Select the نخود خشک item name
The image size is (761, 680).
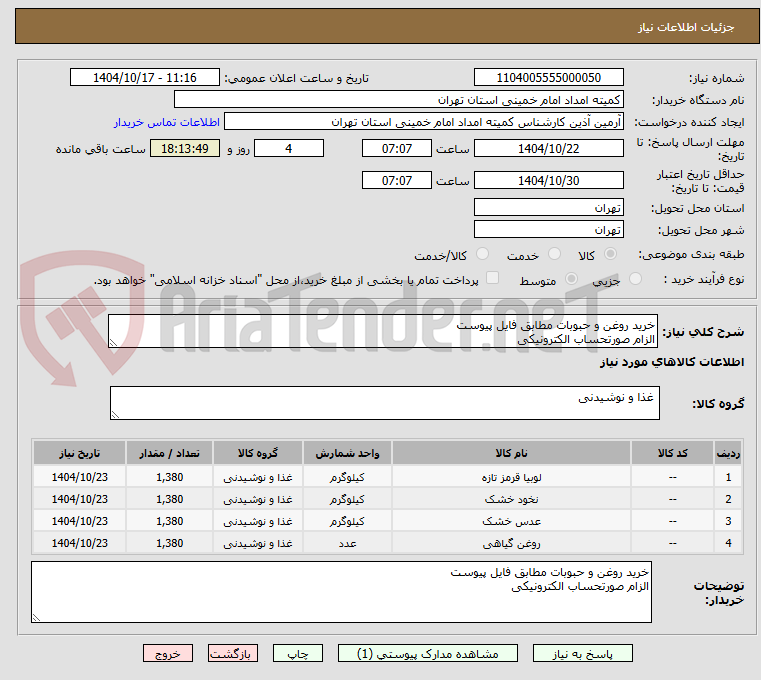[511, 499]
